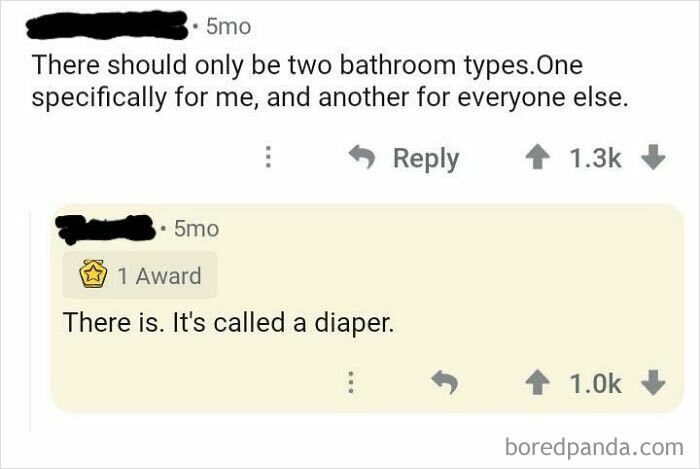Open three-dot options on the diaper reply

350,383
